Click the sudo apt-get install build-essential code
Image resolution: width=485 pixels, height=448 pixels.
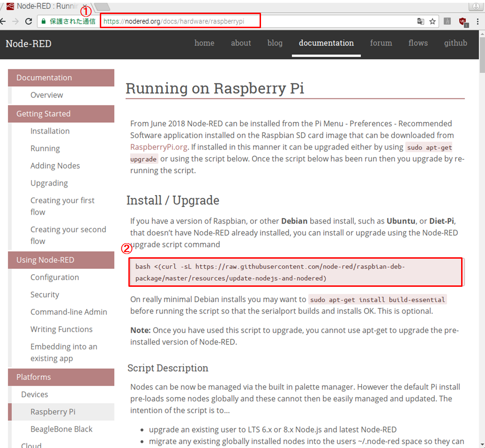(378, 299)
